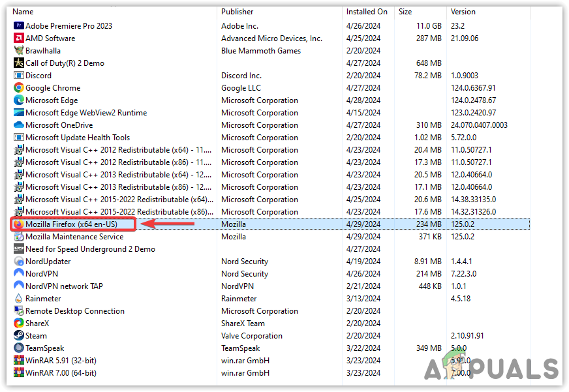Viewport: 569px width, 392px height.
Task: Select Call of Duty(R) 2 Demo
Action: [x=65, y=63]
